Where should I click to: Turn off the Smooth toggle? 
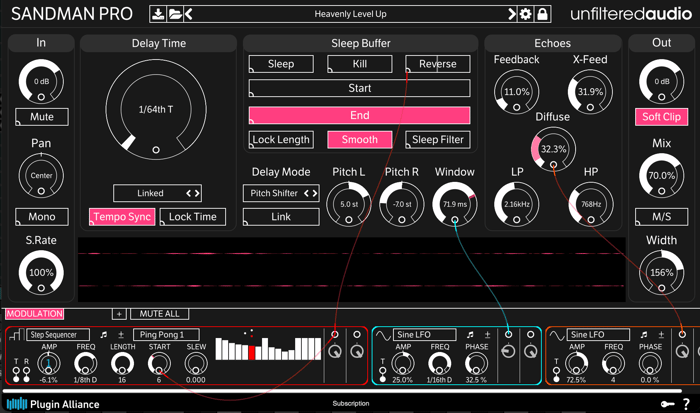click(360, 140)
